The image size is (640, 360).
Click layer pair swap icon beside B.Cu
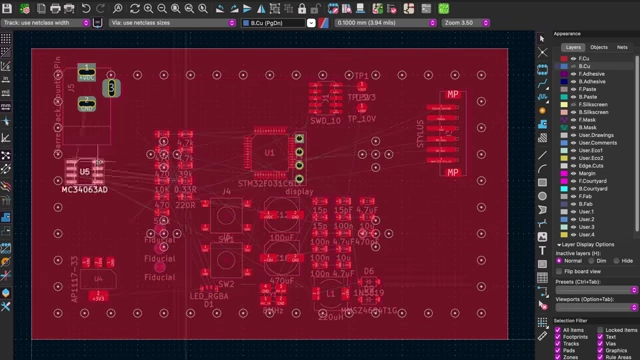[323, 23]
